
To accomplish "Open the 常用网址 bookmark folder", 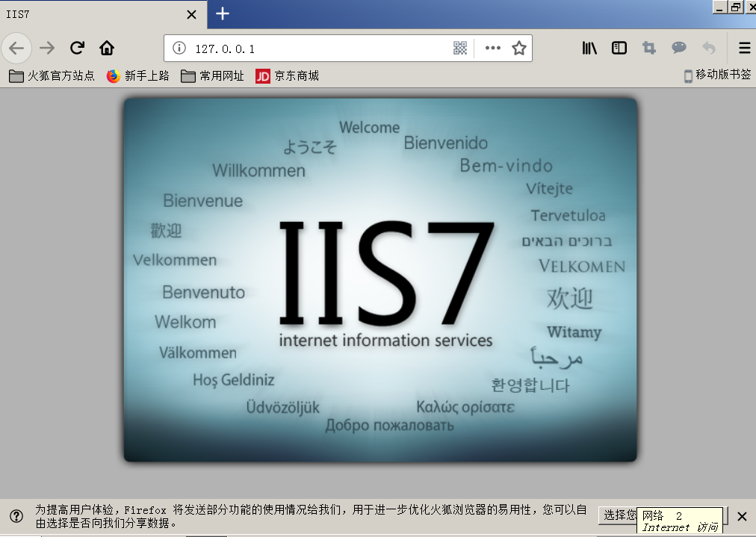I will pos(212,75).
